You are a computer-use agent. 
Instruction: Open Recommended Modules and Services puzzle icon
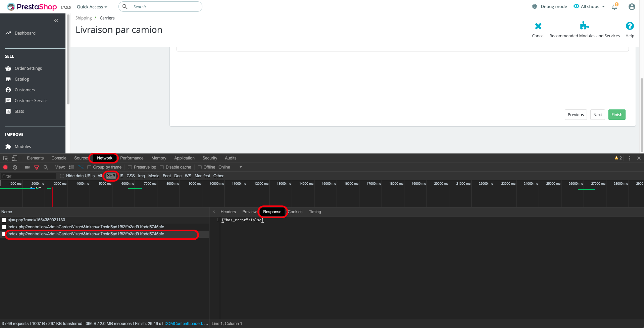[x=584, y=26]
